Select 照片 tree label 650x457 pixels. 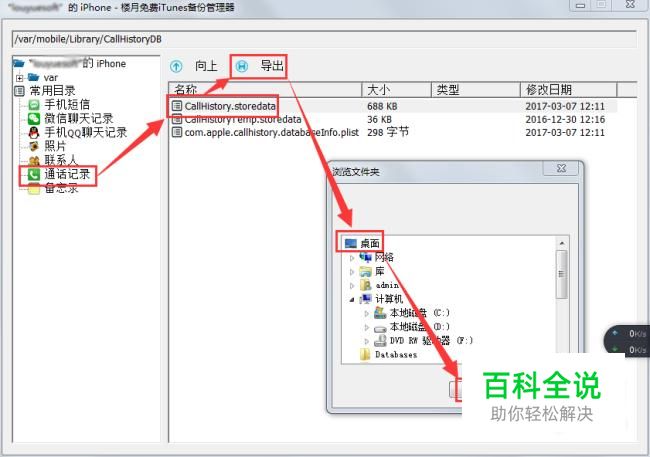click(56, 146)
